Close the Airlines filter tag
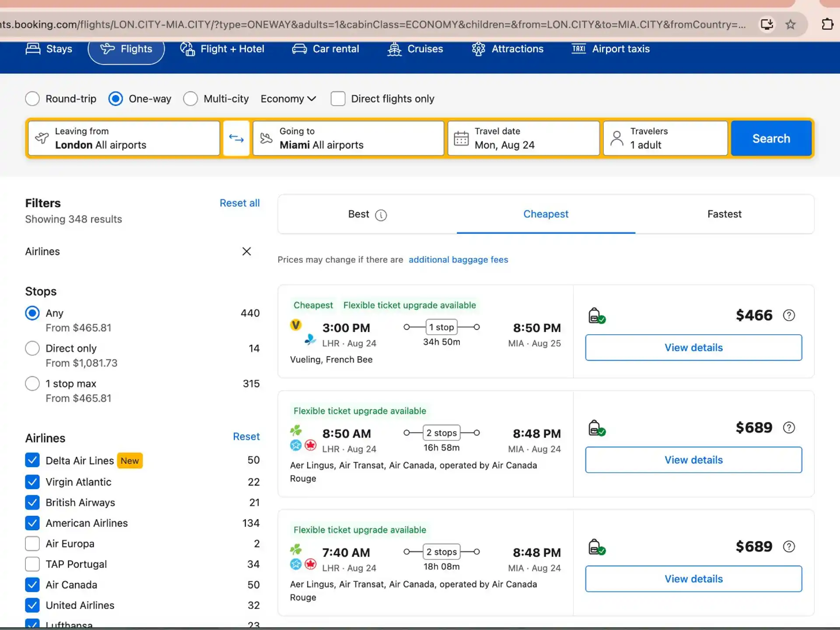The image size is (840, 630). coord(247,252)
